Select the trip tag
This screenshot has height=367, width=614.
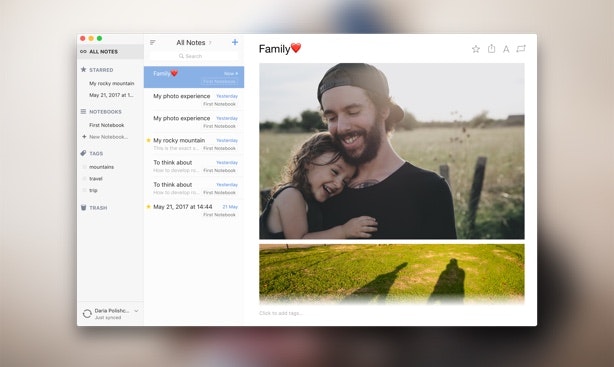[93, 190]
